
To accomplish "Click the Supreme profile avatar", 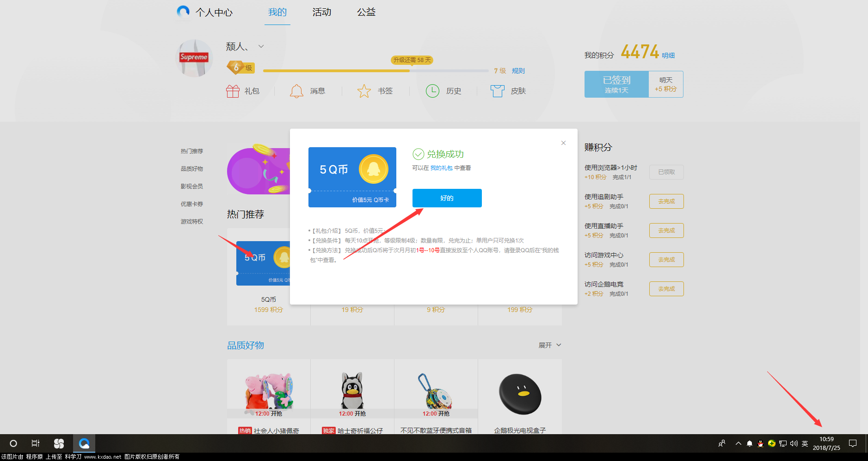I will pyautogui.click(x=194, y=58).
